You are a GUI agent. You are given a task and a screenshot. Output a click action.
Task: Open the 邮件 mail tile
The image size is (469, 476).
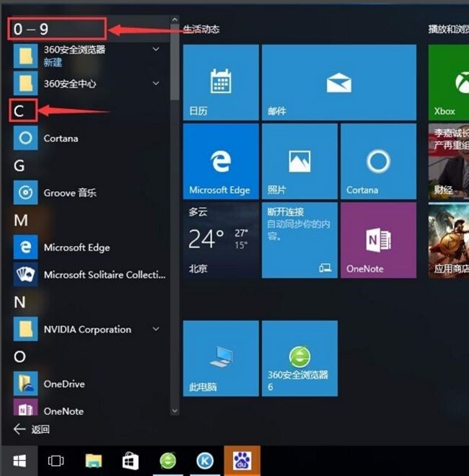(x=338, y=82)
